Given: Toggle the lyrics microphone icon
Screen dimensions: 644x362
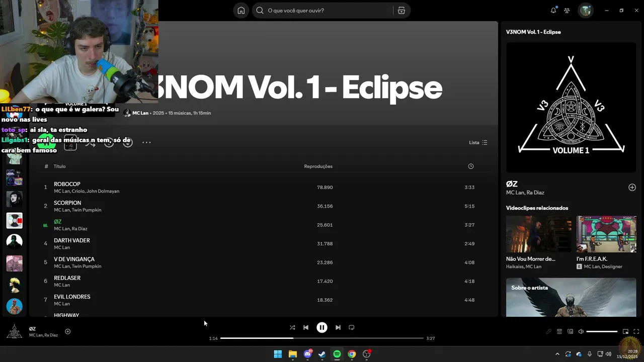Looking at the screenshot, I should coord(549,332).
